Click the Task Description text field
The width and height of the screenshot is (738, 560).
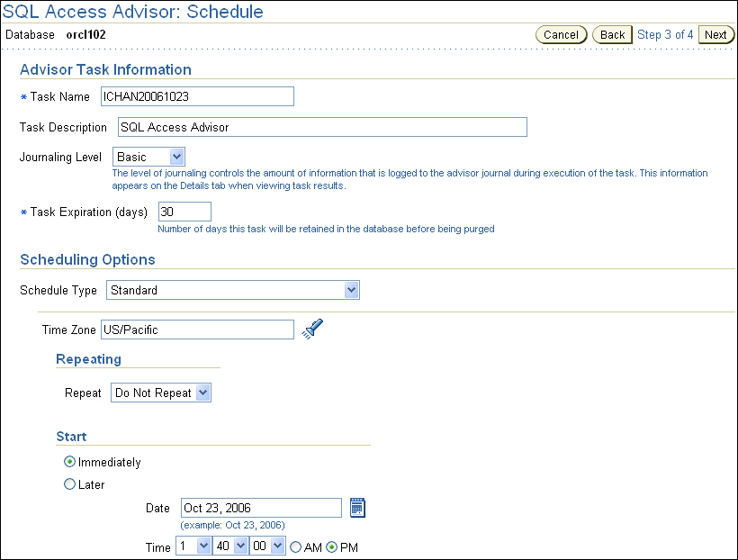[320, 127]
